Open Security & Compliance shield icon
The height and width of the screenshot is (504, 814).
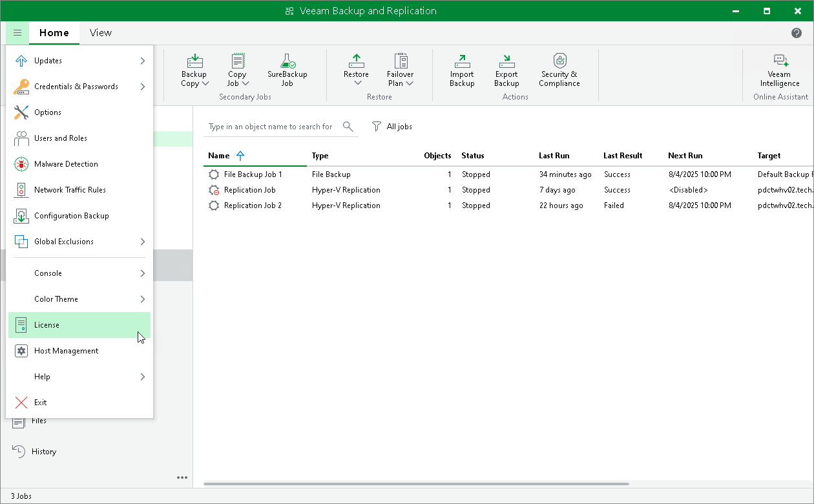(x=559, y=61)
